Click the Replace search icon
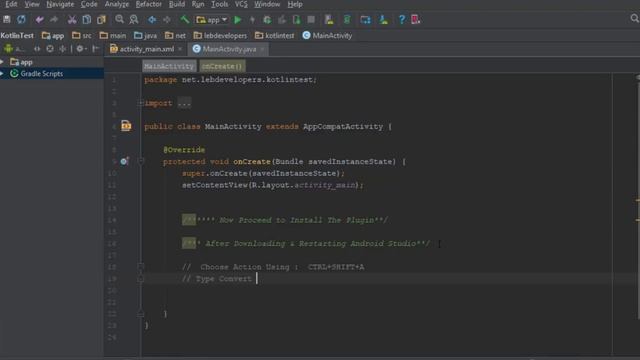The width and height of the screenshot is (640, 360). click(134, 19)
